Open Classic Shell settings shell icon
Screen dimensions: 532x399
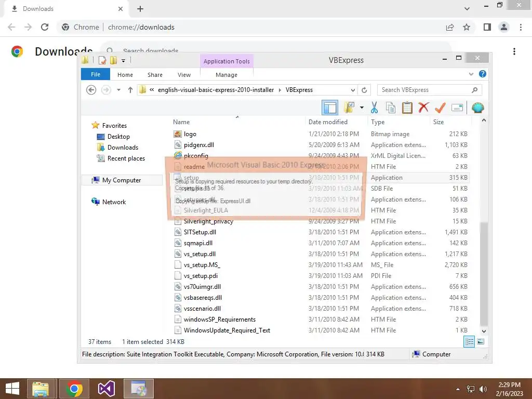[478, 108]
